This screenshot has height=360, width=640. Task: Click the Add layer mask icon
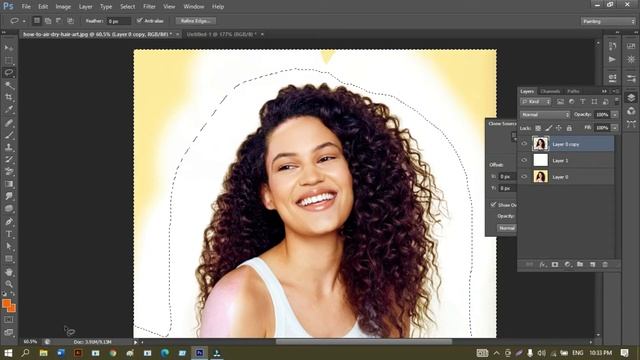555,264
